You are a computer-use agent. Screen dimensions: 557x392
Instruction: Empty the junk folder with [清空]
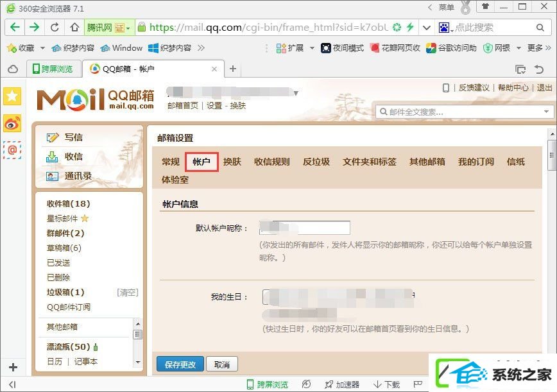[128, 292]
